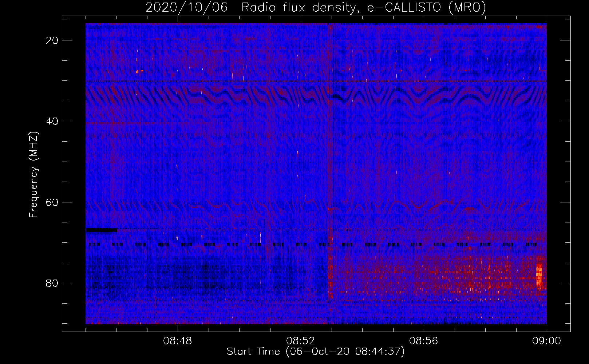This screenshot has width=589, height=364.
Task: Click the 08:52 time tick label
Action: click(x=301, y=341)
